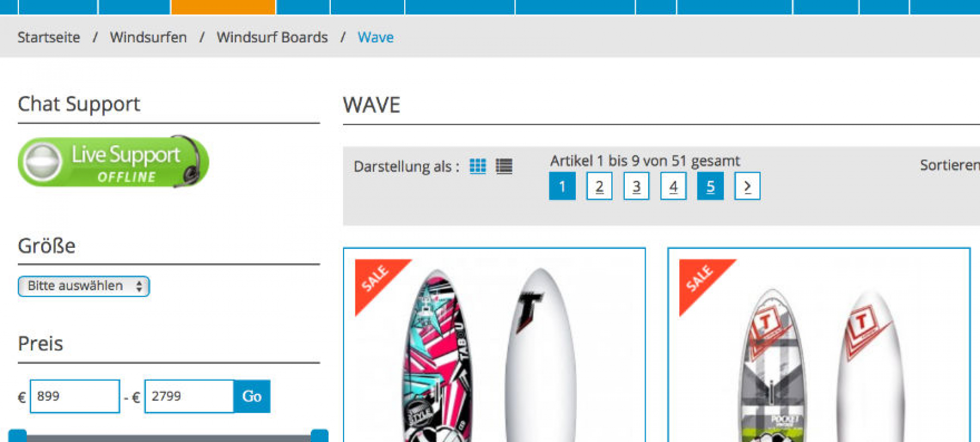Go to Startseite in breadcrumb
This screenshot has height=442, width=980.
pyautogui.click(x=49, y=37)
